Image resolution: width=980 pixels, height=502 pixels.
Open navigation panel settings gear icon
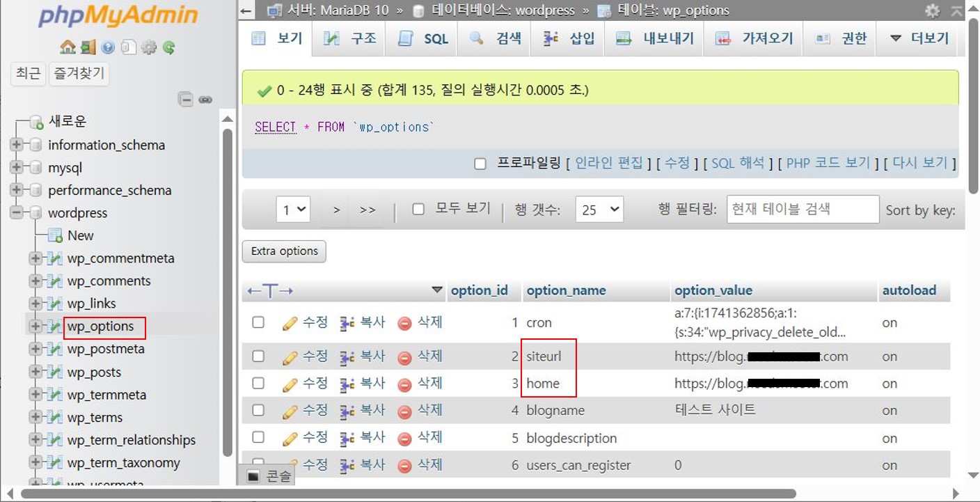tap(148, 47)
